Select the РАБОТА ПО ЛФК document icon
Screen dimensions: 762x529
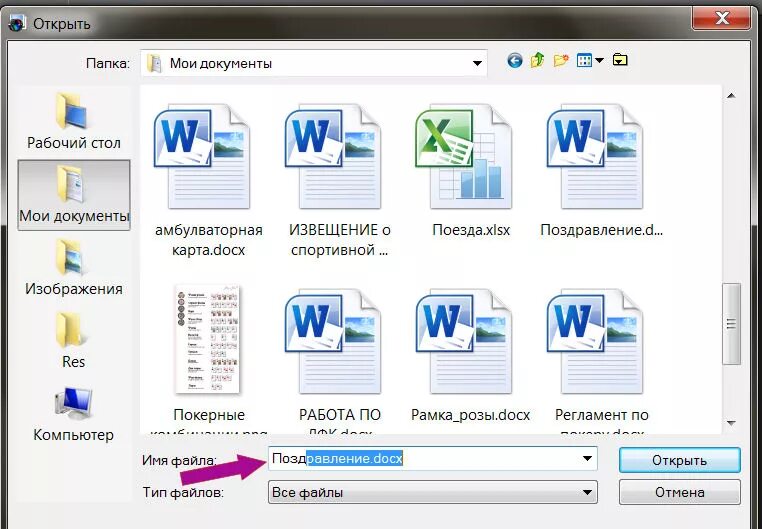[x=333, y=341]
